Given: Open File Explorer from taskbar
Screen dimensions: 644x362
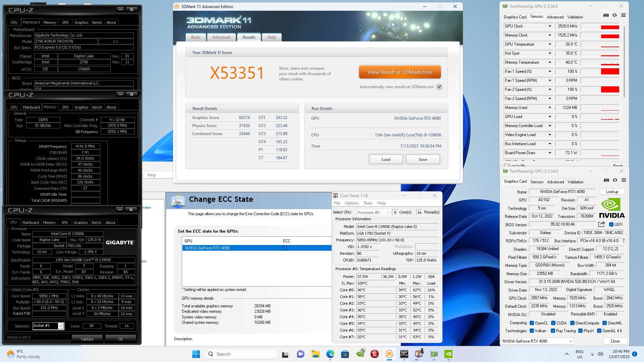Looking at the screenshot, I should [x=315, y=354].
